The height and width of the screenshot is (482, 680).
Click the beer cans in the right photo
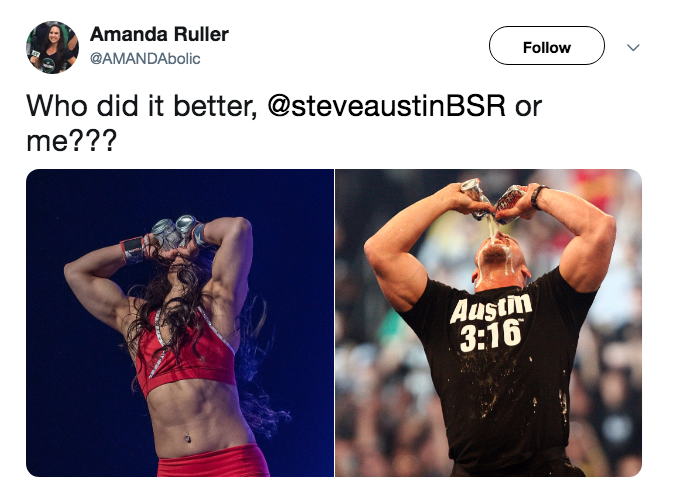494,200
